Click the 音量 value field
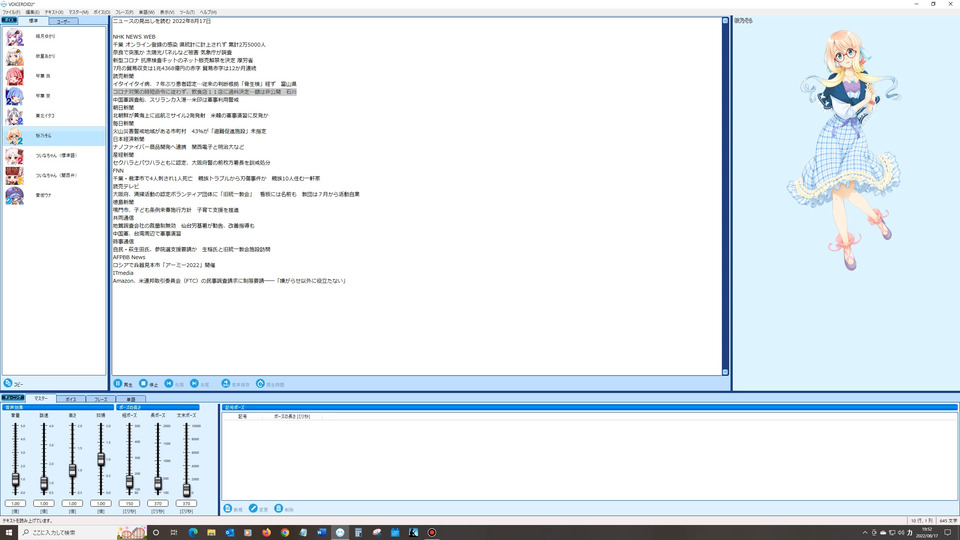The height and width of the screenshot is (540, 960). [x=15, y=503]
